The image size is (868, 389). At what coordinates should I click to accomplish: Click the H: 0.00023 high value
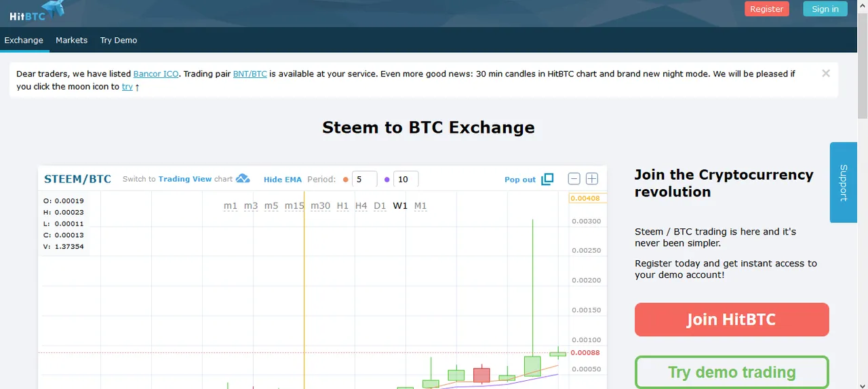[x=63, y=212]
